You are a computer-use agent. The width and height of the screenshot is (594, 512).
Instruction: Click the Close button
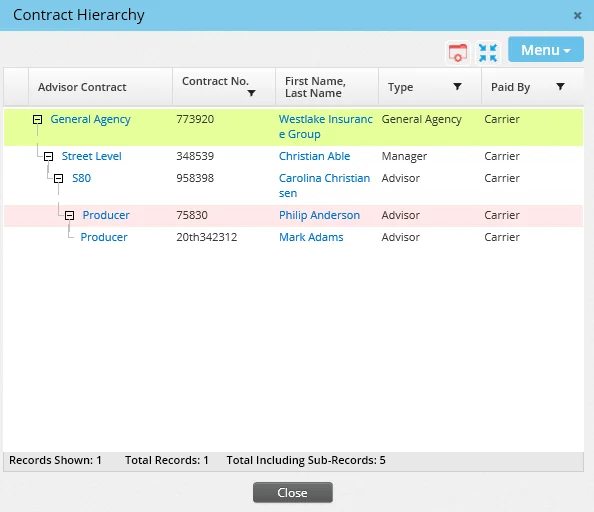[293, 492]
